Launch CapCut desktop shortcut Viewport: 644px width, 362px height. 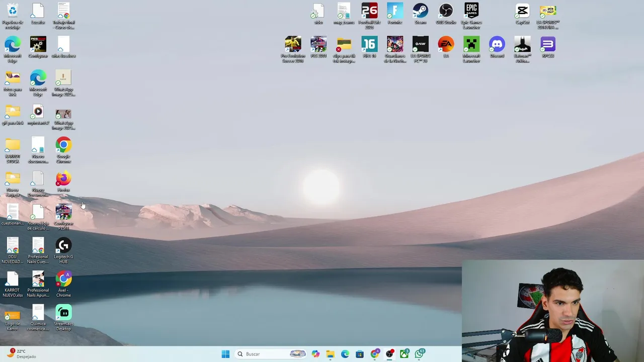[x=522, y=14]
